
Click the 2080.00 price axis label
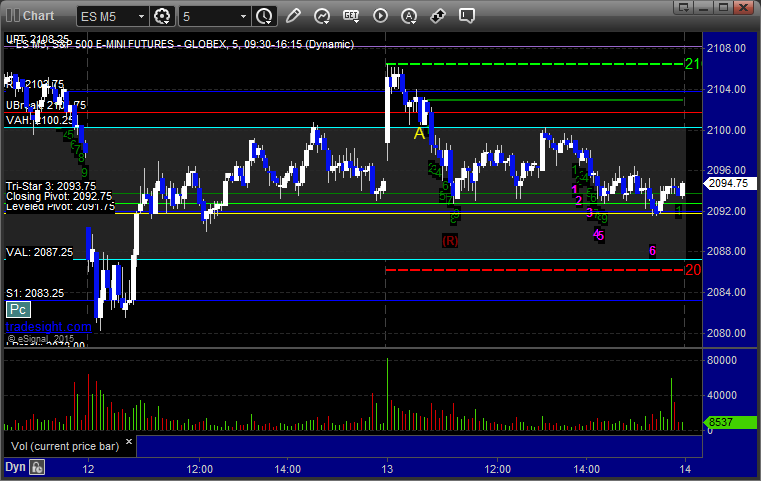(726, 333)
